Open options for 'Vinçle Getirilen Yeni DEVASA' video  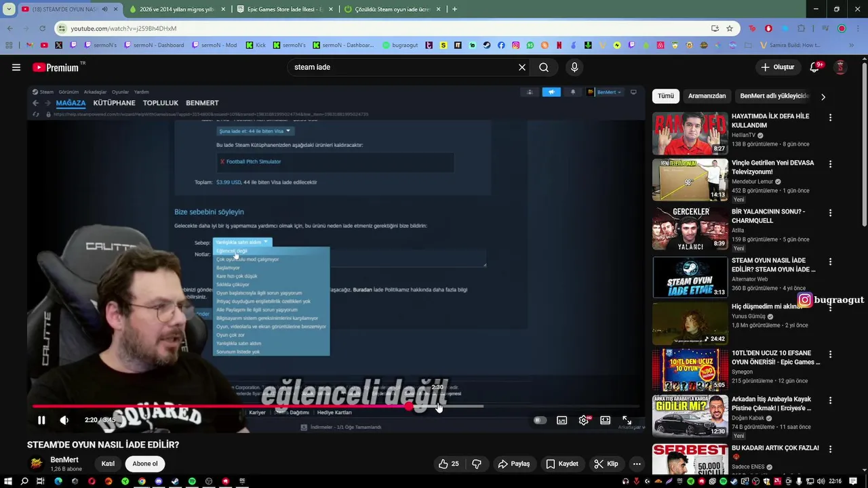point(830,164)
